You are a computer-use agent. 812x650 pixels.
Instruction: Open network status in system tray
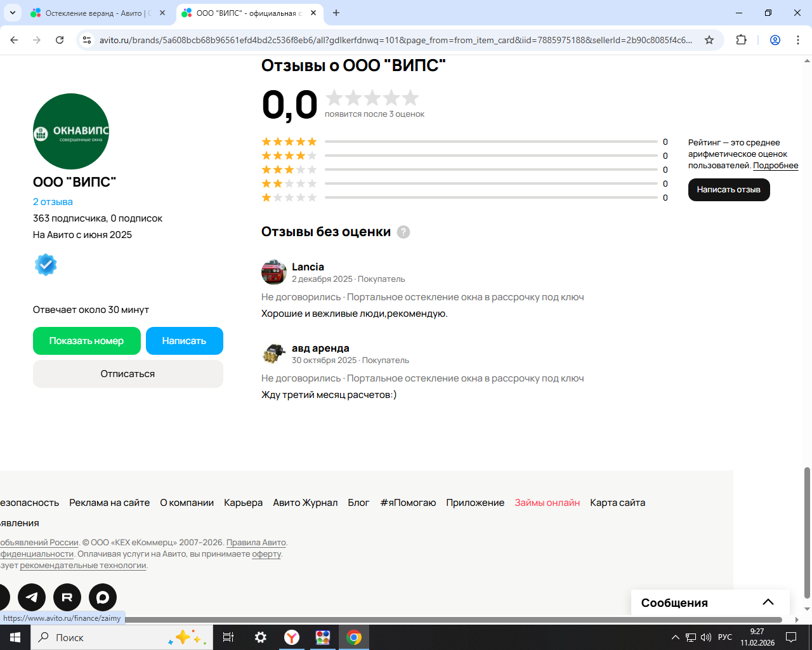tap(691, 637)
